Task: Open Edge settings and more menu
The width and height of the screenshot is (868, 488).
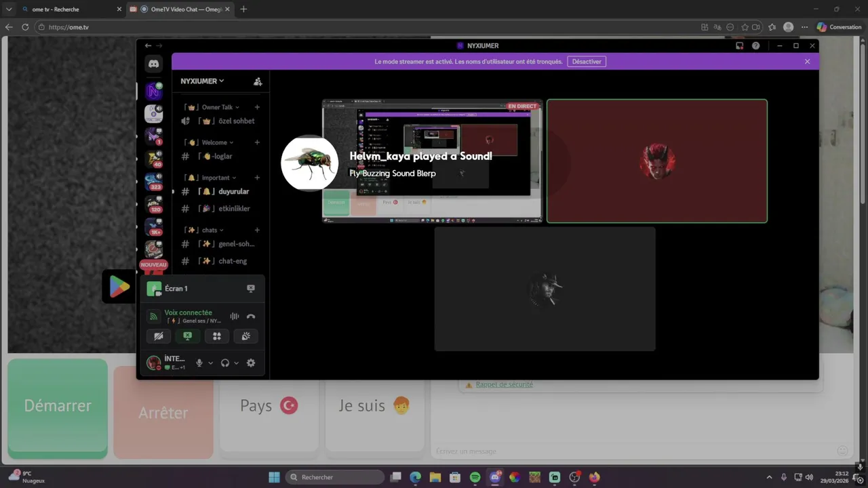Action: point(805,27)
